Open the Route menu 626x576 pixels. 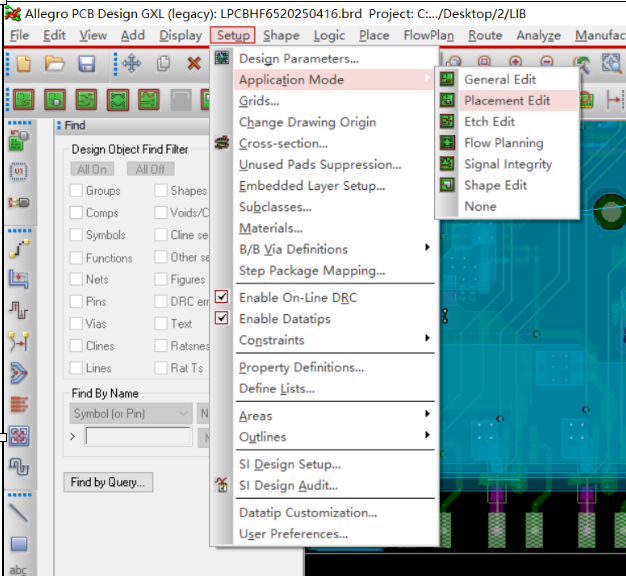tap(485, 36)
